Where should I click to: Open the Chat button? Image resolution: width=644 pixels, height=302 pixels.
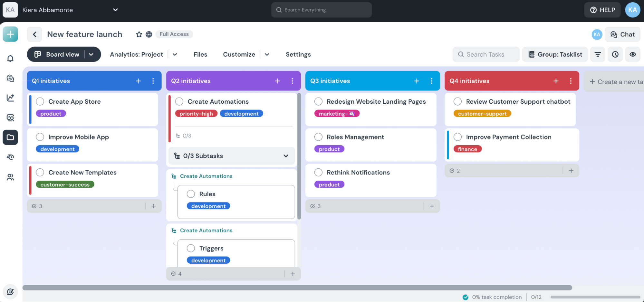(622, 34)
